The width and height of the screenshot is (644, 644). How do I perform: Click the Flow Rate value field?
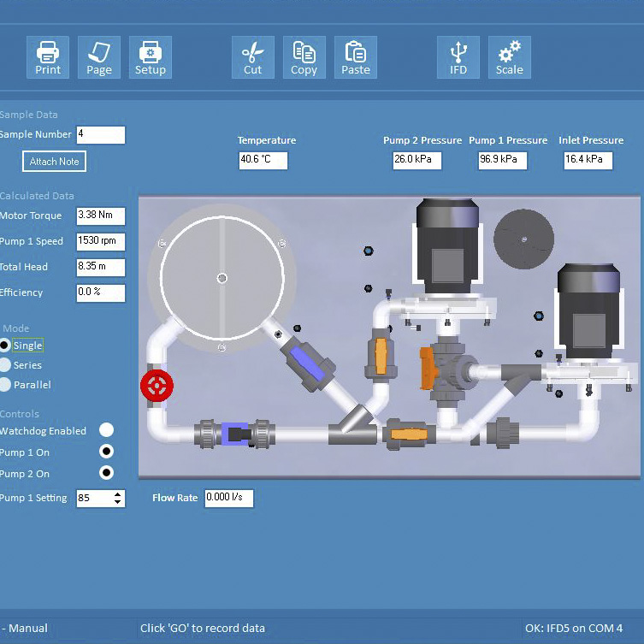[x=228, y=498]
